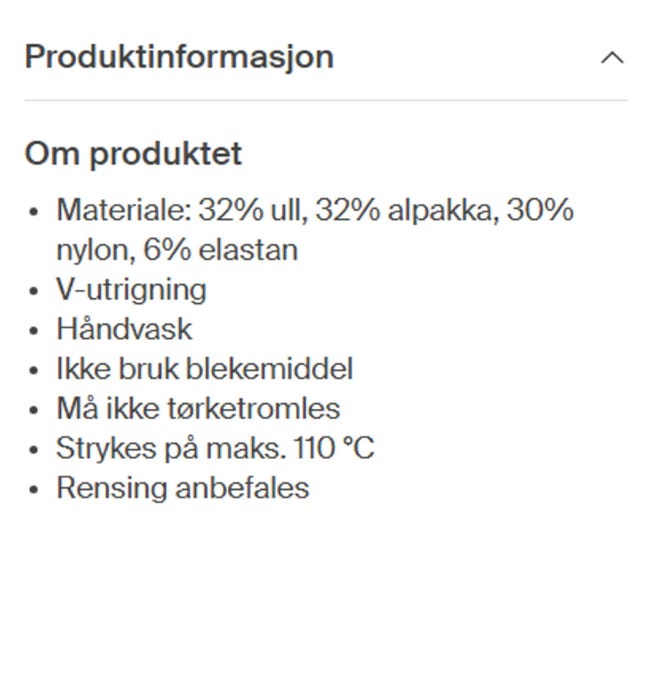The height and width of the screenshot is (684, 645).
Task: Click bullet before Må ikke tørketromles
Action: (35, 411)
